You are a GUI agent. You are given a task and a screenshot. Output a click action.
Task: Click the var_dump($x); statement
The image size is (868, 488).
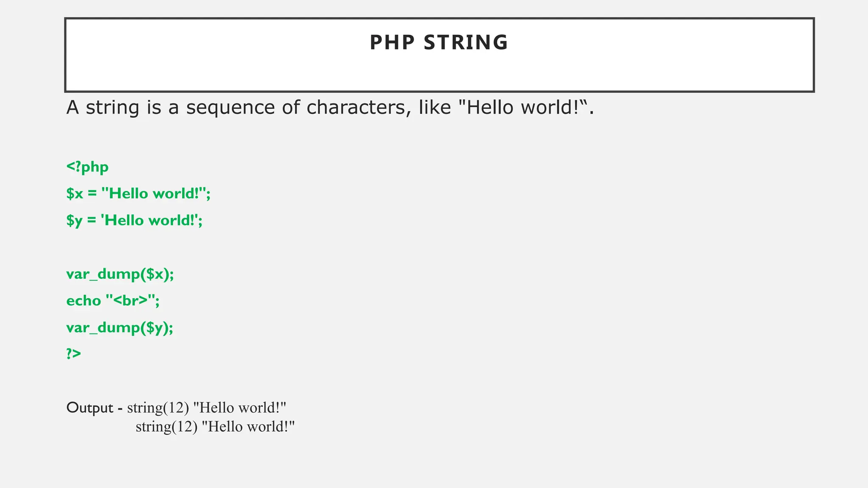[x=120, y=274]
